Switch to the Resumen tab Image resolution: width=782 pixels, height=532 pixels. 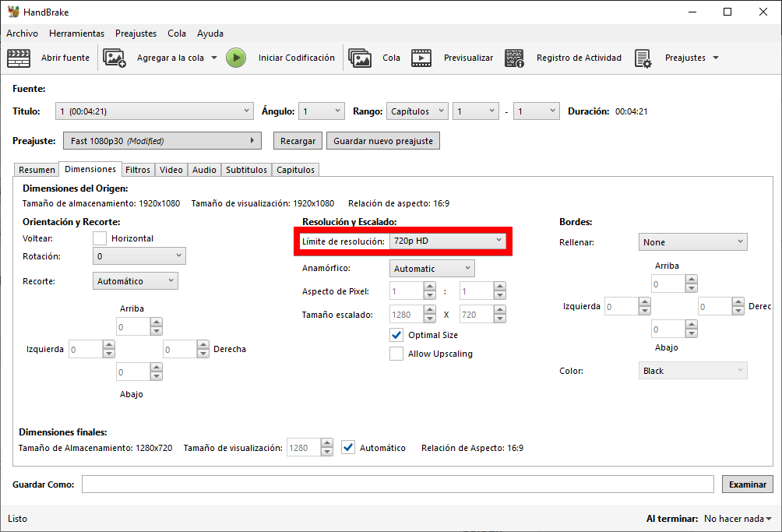[x=37, y=170]
